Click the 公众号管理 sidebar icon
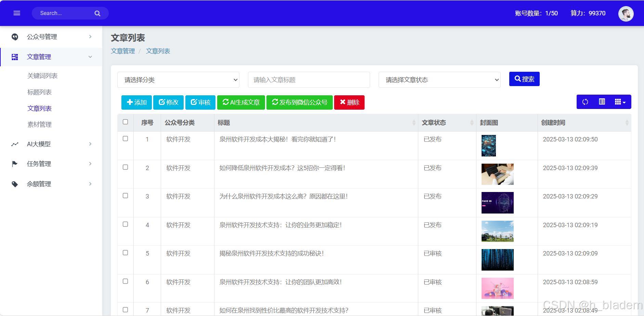The image size is (644, 316). pos(15,37)
